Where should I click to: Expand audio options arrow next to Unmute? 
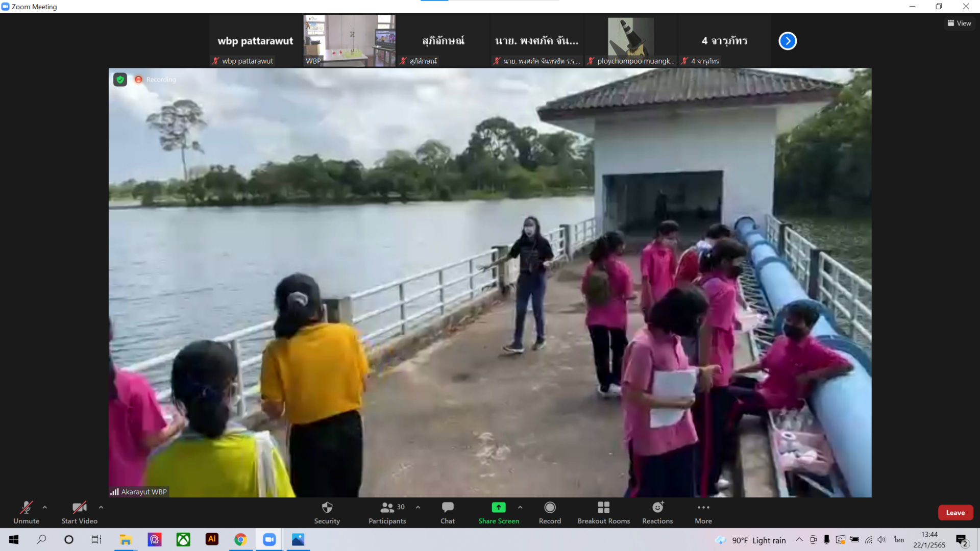coord(45,507)
